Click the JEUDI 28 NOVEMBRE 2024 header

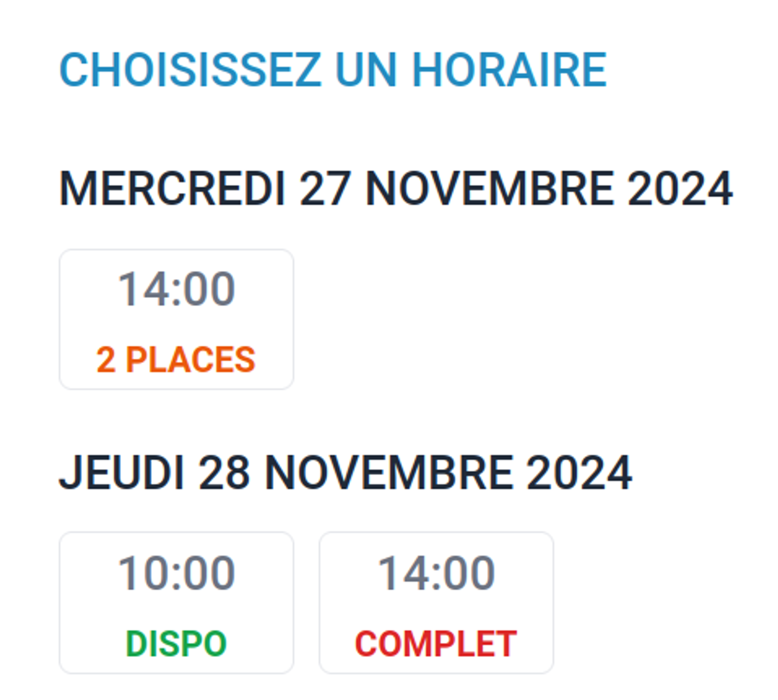pos(346,472)
